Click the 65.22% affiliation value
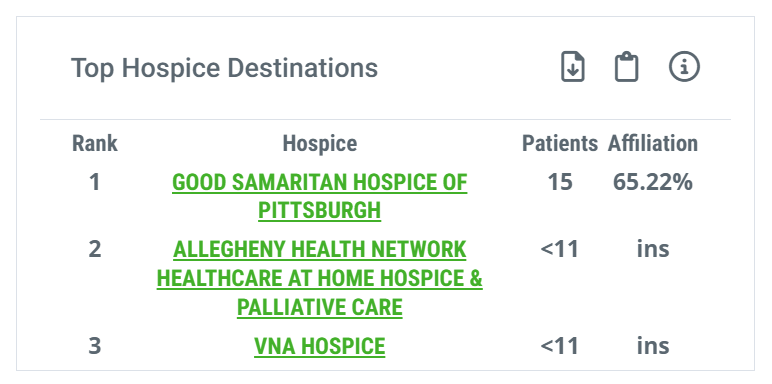Image resolution: width=772 pixels, height=384 pixels. [652, 182]
